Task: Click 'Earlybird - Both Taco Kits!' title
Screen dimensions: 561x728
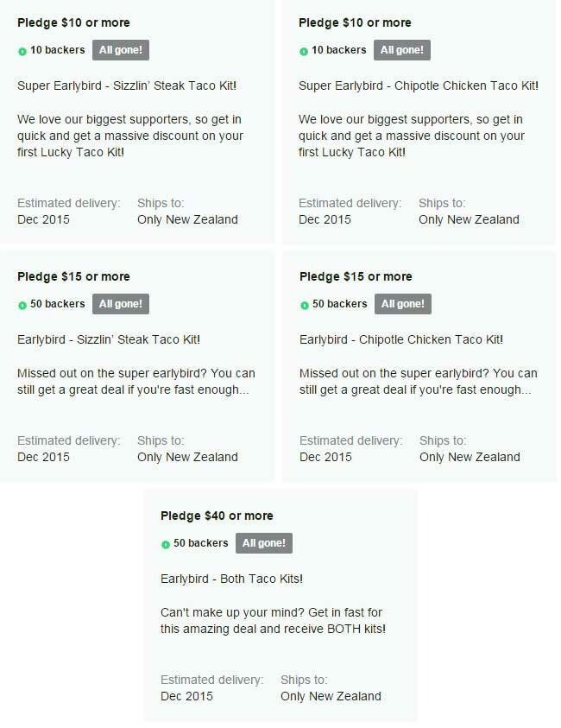Action: point(231,579)
